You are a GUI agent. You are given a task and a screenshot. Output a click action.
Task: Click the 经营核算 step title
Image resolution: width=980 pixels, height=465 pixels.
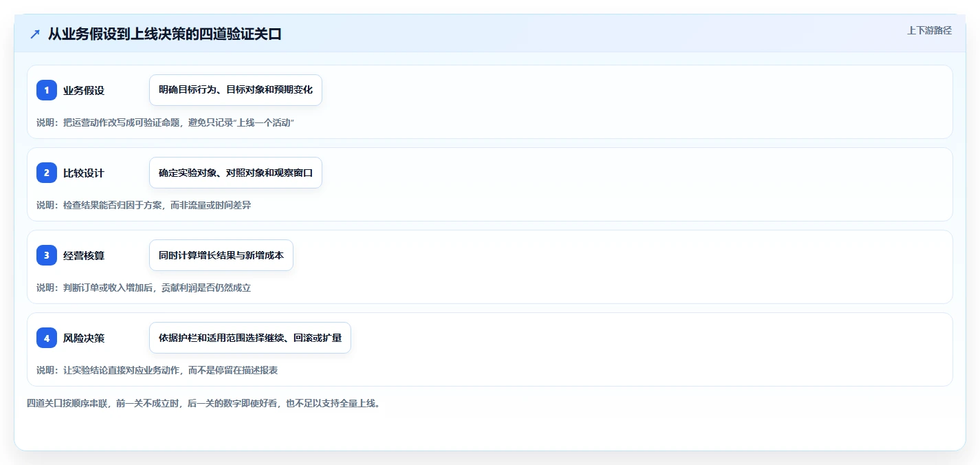click(84, 255)
